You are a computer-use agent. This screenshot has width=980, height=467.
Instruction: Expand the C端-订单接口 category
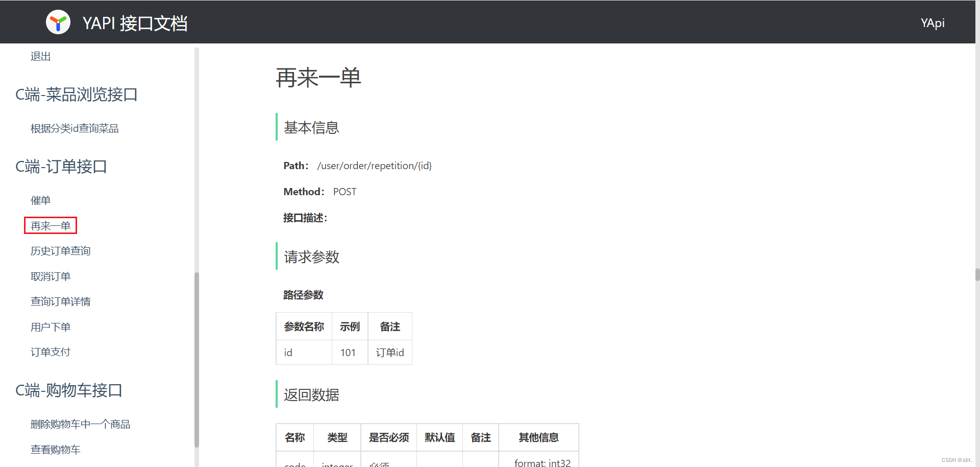click(61, 166)
